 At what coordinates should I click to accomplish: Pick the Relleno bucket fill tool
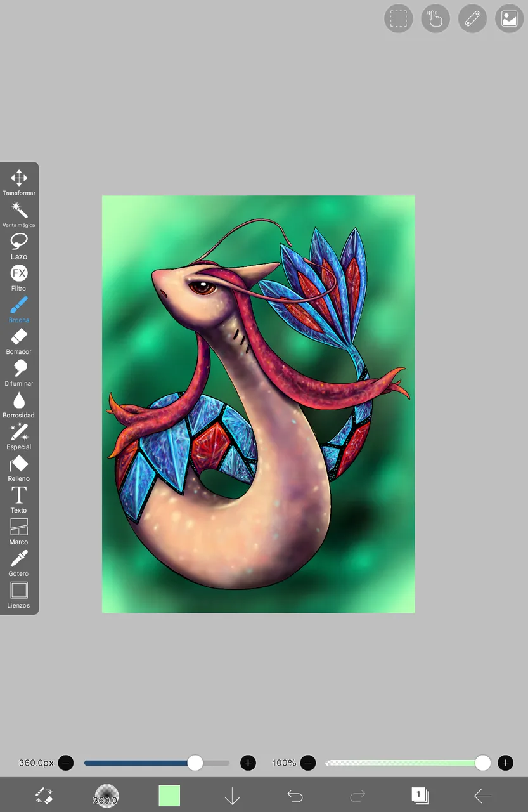pyautogui.click(x=19, y=468)
